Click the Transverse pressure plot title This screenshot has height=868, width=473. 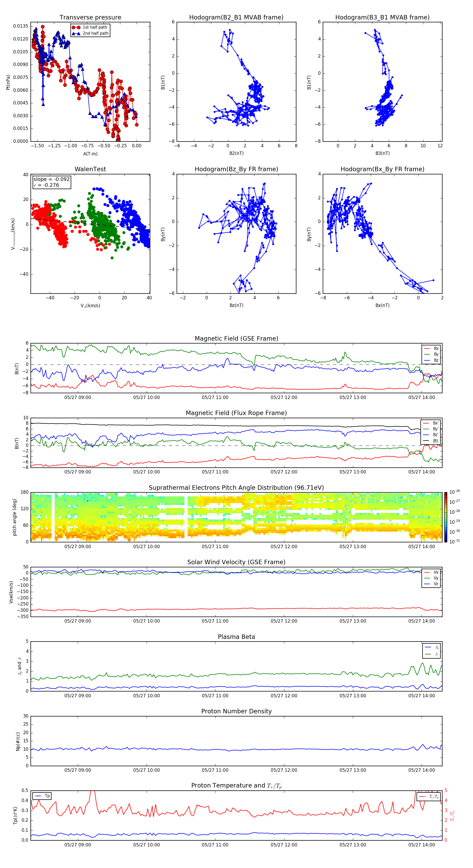(x=90, y=17)
